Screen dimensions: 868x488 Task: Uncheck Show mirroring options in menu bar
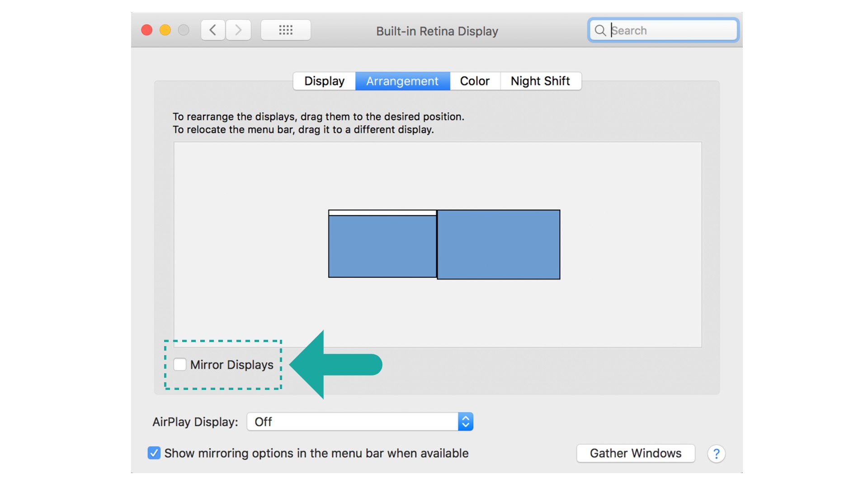(154, 453)
